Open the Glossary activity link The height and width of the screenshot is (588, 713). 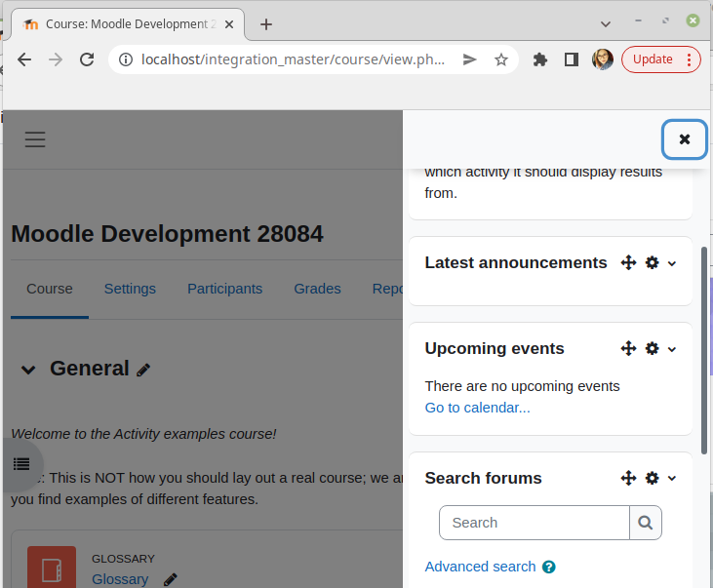pos(120,579)
